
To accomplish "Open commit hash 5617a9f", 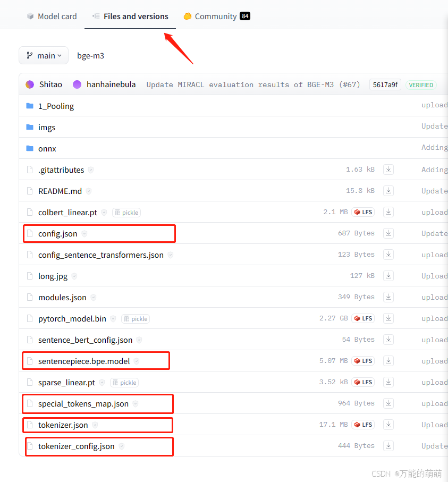I will point(385,84).
